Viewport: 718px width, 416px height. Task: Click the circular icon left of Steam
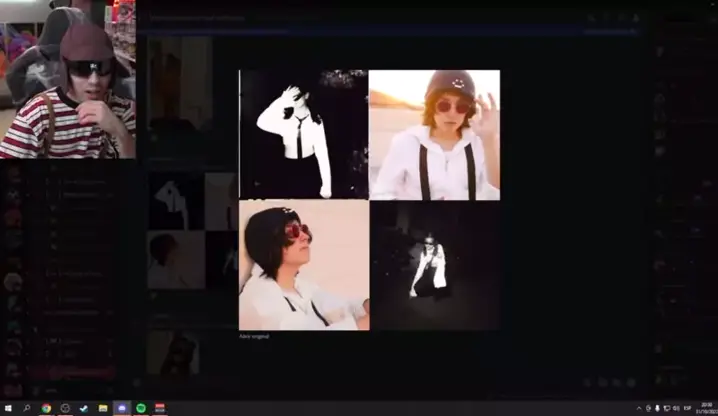point(65,408)
